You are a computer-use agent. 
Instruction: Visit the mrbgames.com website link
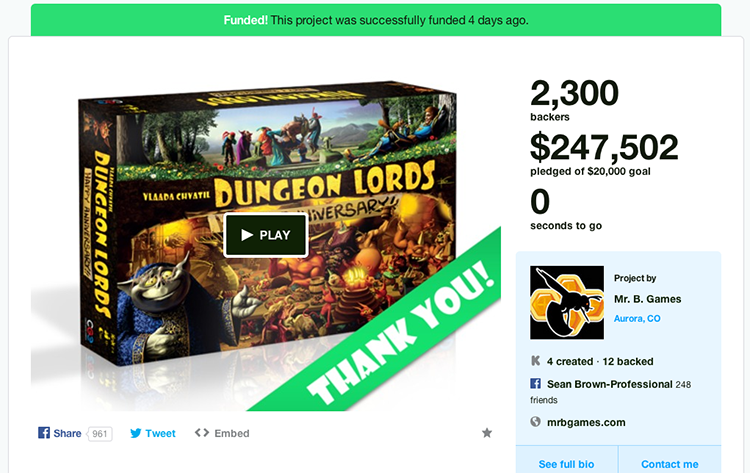(x=586, y=422)
